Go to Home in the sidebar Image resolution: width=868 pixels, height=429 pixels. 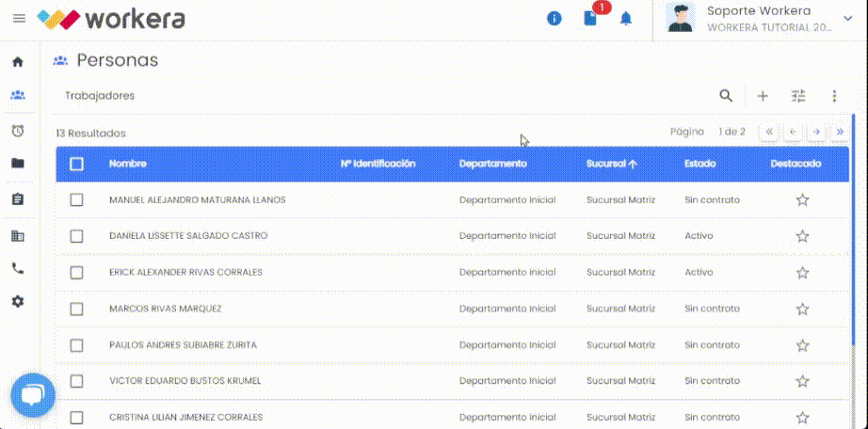point(18,62)
